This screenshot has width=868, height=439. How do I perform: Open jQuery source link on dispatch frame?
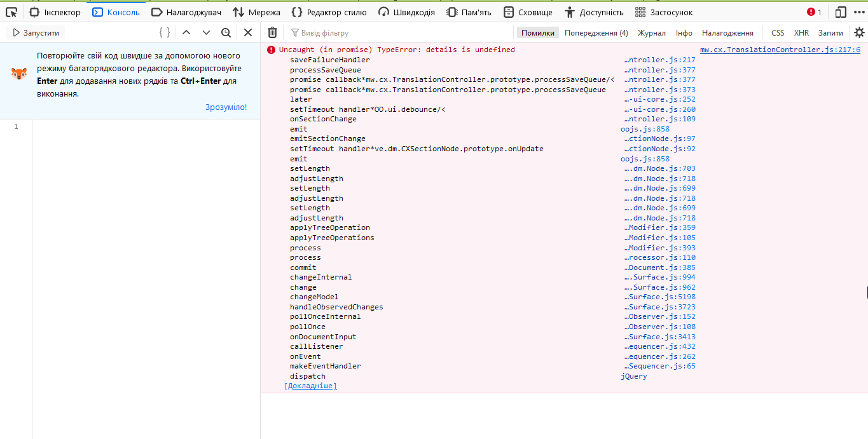(634, 376)
